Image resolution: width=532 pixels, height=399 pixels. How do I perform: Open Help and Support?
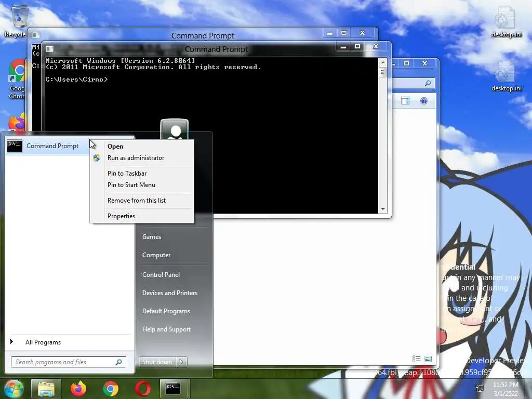coord(167,329)
